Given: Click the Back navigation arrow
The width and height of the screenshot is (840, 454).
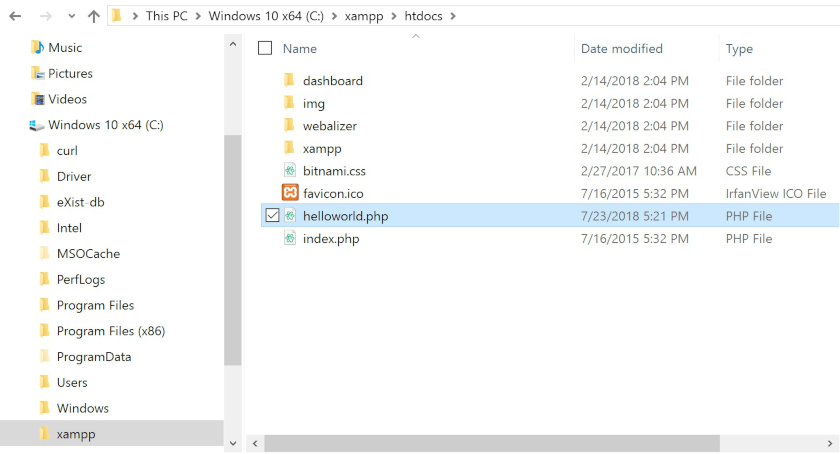Looking at the screenshot, I should point(15,16).
